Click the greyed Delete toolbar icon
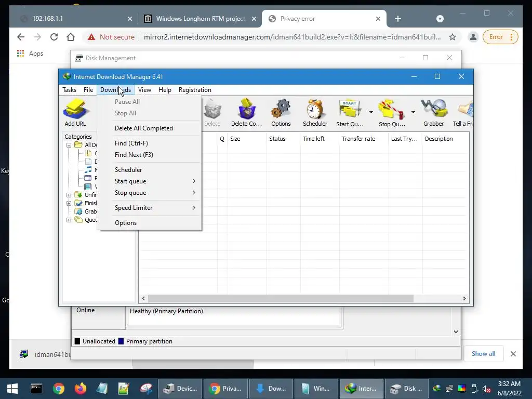Screen dimensions: 532x399 point(212,113)
